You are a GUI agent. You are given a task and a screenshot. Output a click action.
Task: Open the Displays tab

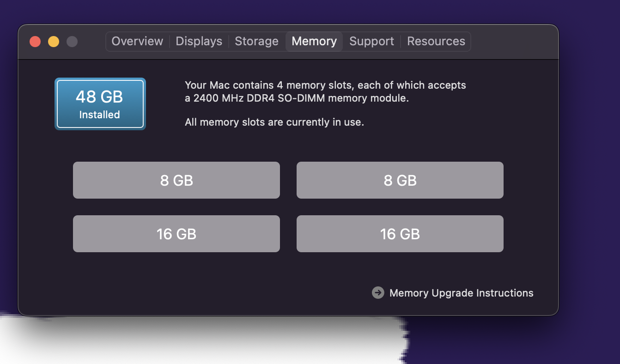coord(199,41)
